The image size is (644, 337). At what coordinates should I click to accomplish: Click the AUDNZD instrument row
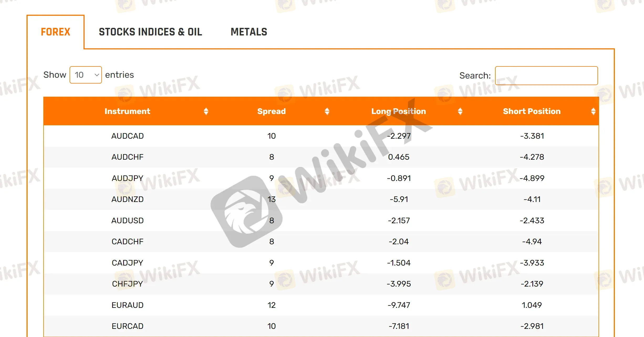click(322, 199)
